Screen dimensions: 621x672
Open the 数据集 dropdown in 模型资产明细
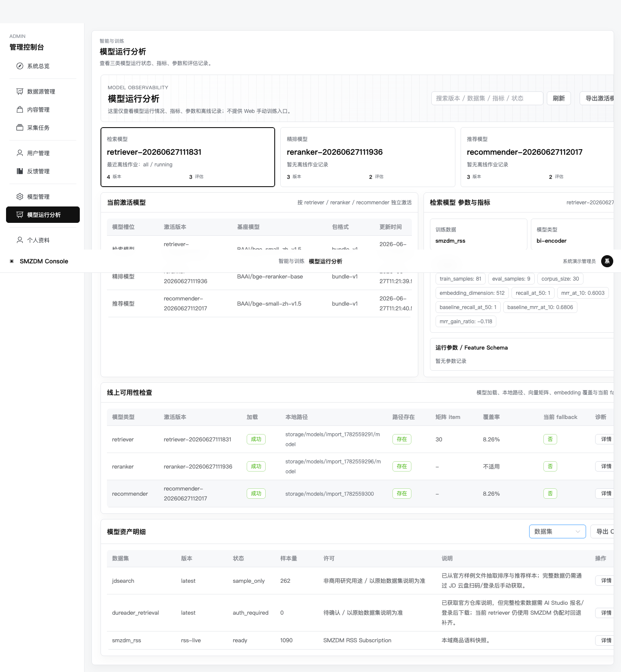557,531
